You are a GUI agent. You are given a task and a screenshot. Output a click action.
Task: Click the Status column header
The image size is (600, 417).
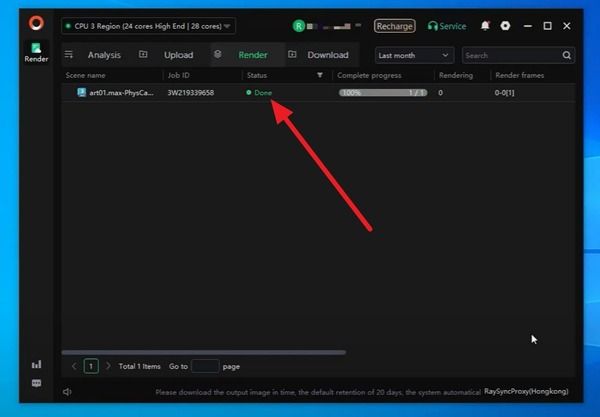click(x=257, y=75)
